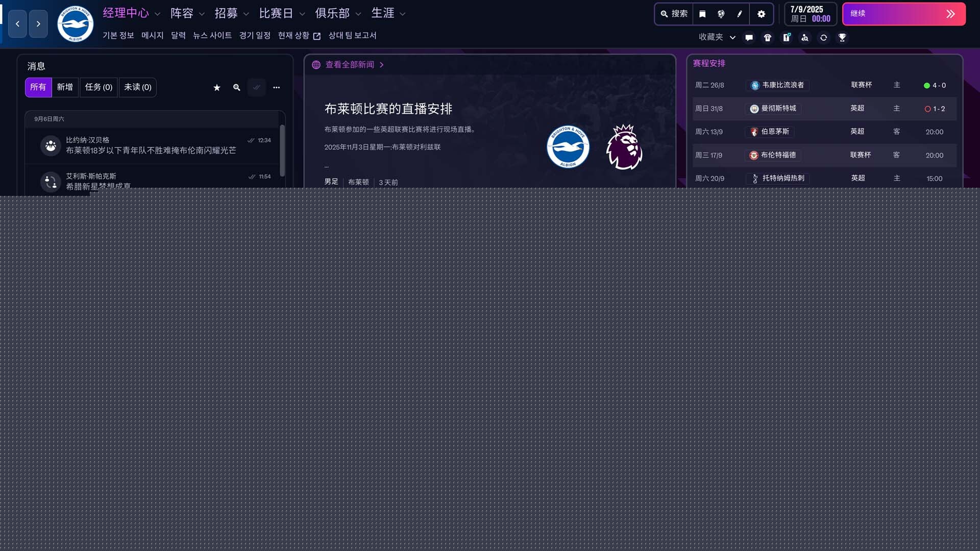Viewport: 980px width, 551px height.
Task: Click the 继续 continue button
Action: click(904, 14)
